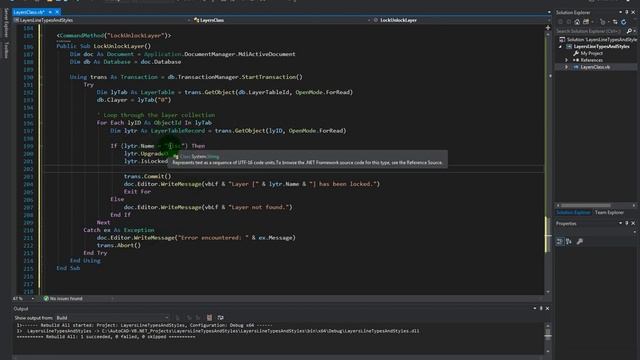Close the LayersClass.vb editor tab

[x=57, y=12]
